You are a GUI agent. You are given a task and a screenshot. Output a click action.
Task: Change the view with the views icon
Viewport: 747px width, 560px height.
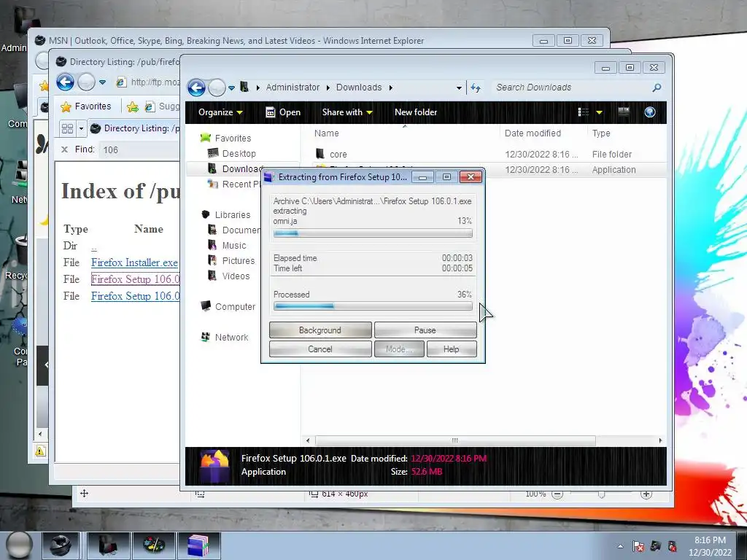pos(583,112)
